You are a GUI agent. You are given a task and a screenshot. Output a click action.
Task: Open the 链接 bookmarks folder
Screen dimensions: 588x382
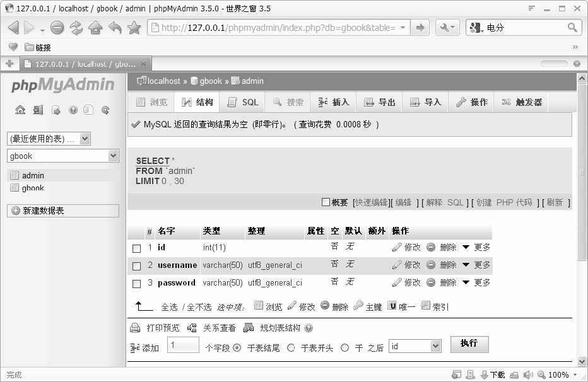[x=37, y=47]
